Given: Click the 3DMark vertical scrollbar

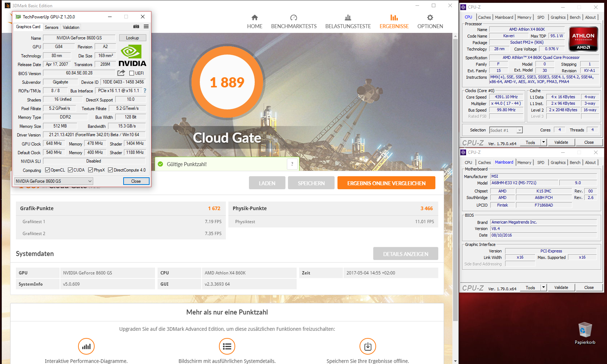Looking at the screenshot, I should point(455,181).
